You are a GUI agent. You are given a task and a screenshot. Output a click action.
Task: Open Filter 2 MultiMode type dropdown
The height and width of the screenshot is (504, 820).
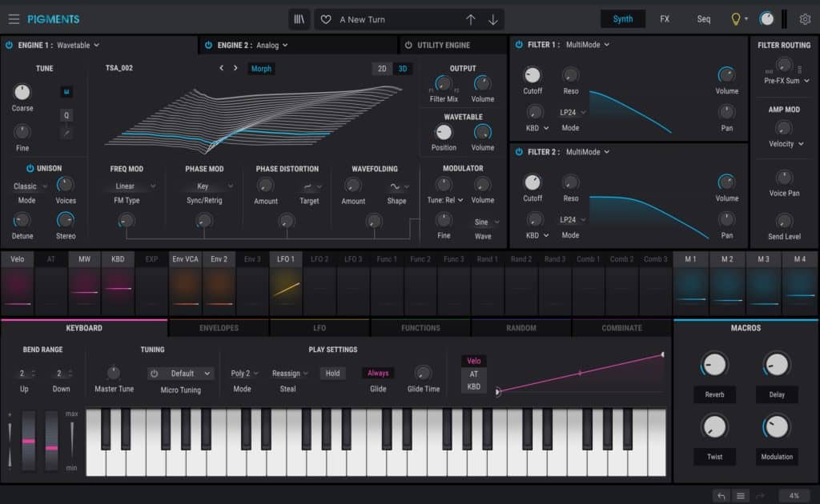(x=587, y=151)
